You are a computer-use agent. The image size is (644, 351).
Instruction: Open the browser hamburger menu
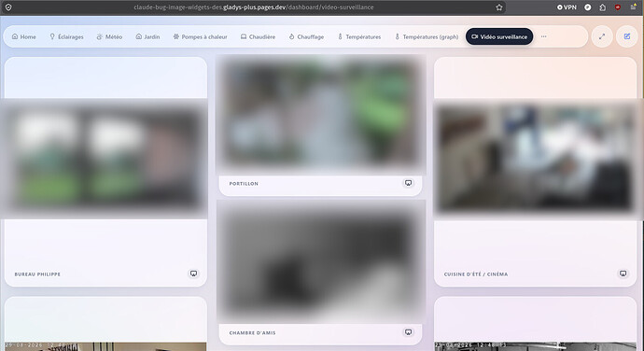coord(633,7)
